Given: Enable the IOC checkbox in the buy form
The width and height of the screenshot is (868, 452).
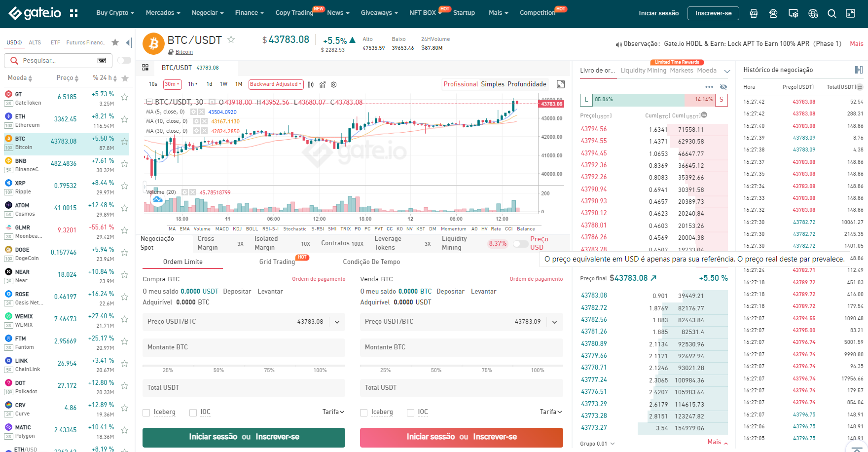Looking at the screenshot, I should [x=193, y=413].
